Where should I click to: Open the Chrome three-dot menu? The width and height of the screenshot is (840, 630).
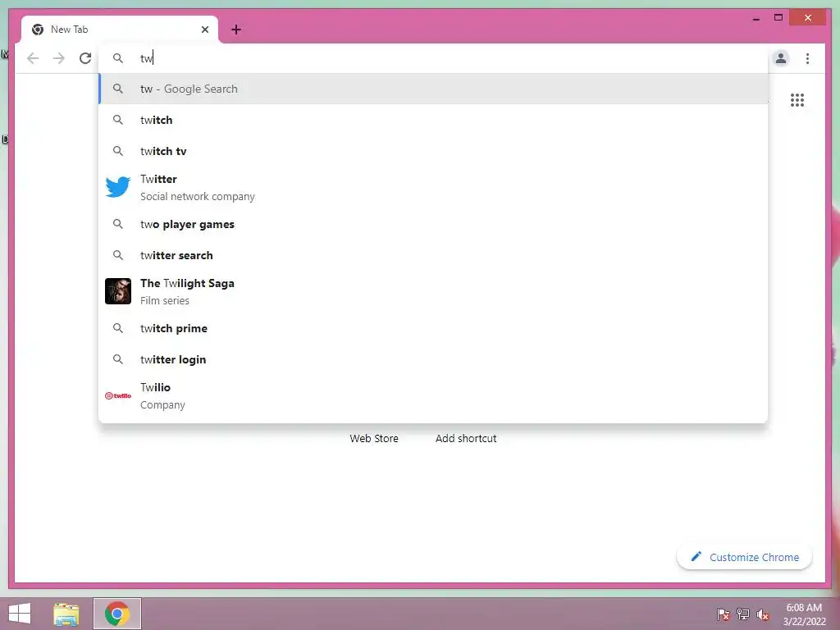click(x=807, y=58)
